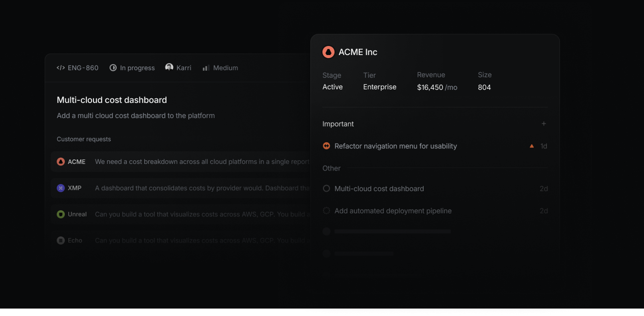Click the In progress status icon
Screen dimensions: 644x316
(113, 68)
